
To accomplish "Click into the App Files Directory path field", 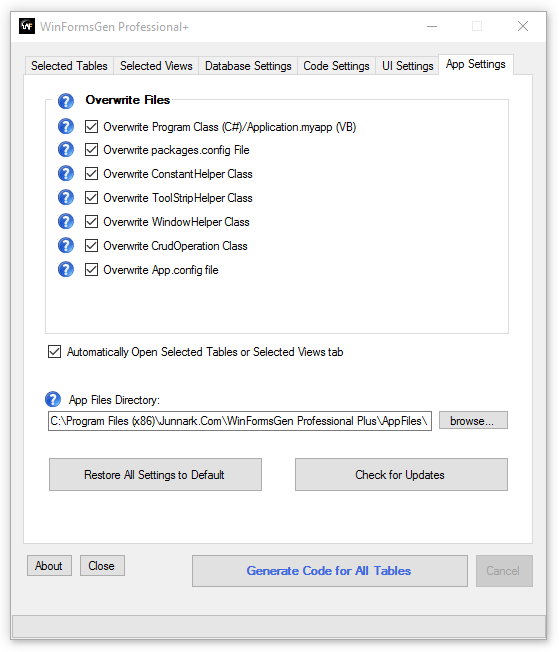I will 240,421.
